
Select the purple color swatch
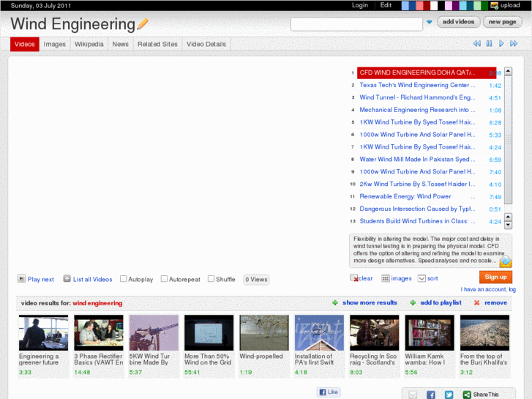pyautogui.click(x=455, y=5)
